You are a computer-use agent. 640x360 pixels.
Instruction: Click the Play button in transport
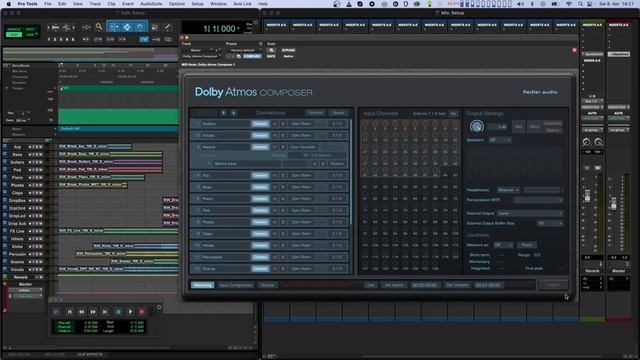130,311
